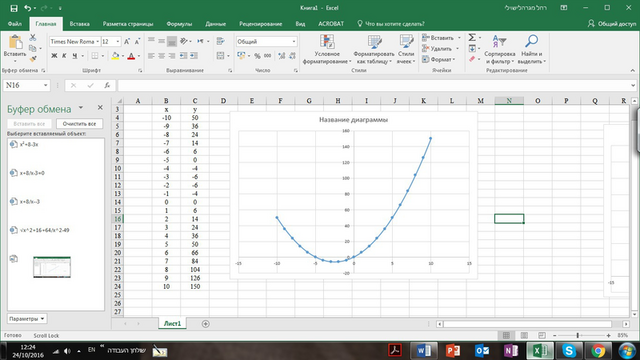Click the Очистить все button
640x360 pixels.
79,124
